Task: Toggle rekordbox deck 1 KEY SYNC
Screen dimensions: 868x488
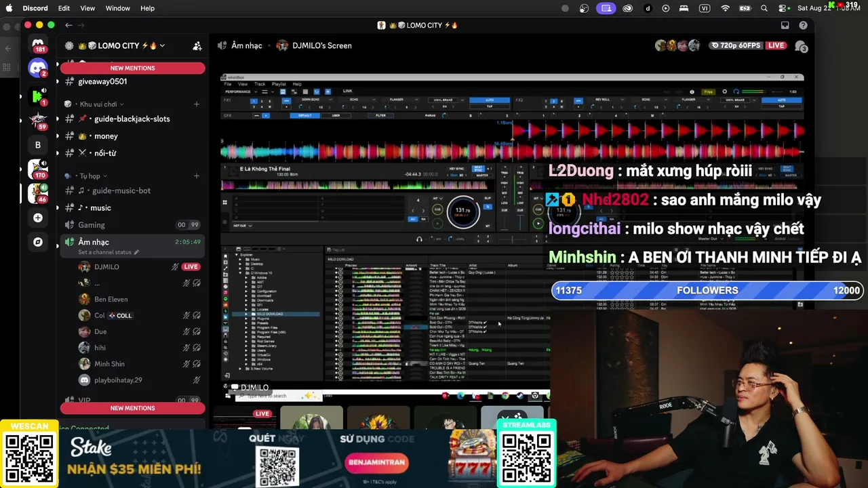Action: pos(456,168)
